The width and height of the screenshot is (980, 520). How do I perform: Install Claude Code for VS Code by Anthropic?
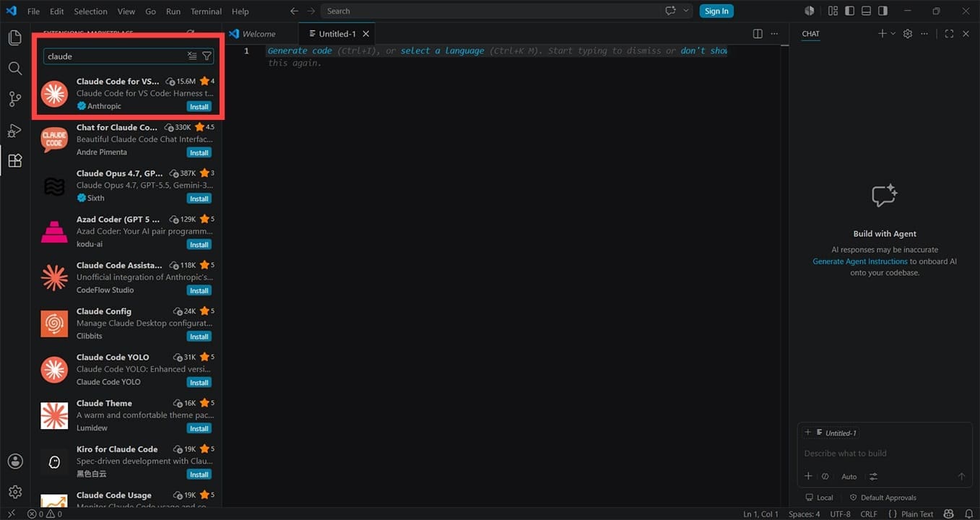(199, 106)
